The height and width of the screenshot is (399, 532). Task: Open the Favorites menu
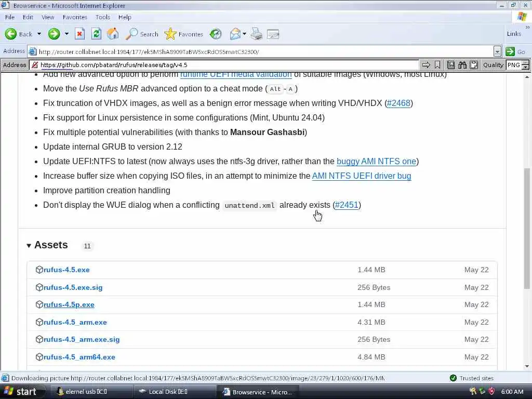click(x=75, y=17)
